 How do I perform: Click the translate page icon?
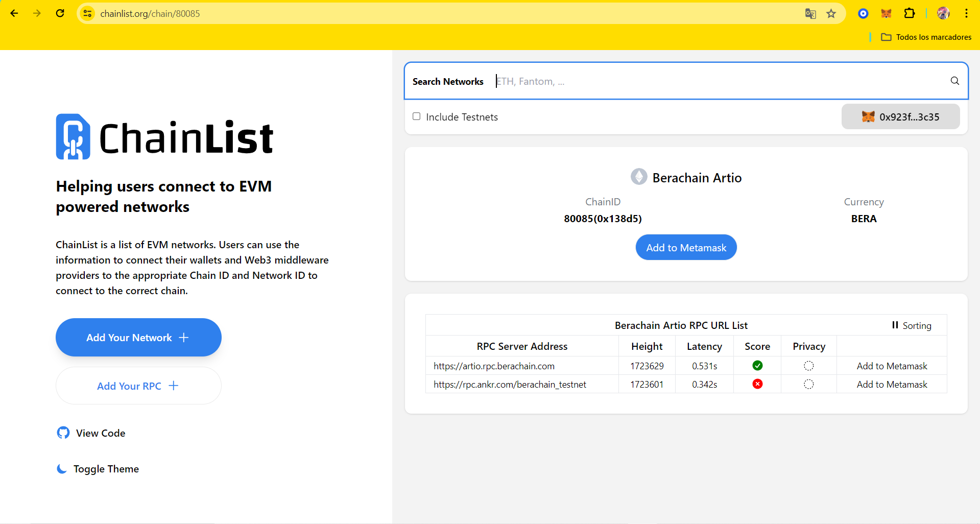[x=810, y=14]
